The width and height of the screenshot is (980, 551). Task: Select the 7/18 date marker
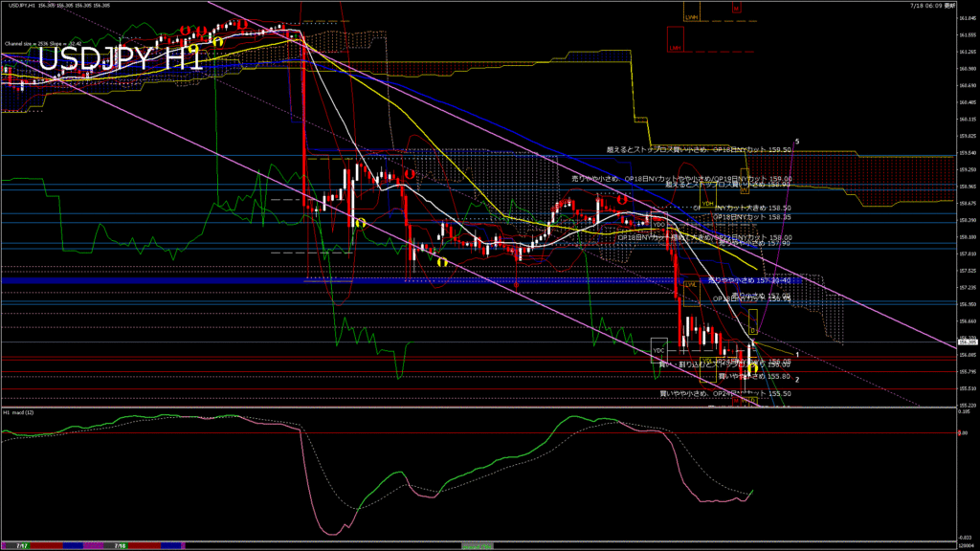click(x=121, y=545)
